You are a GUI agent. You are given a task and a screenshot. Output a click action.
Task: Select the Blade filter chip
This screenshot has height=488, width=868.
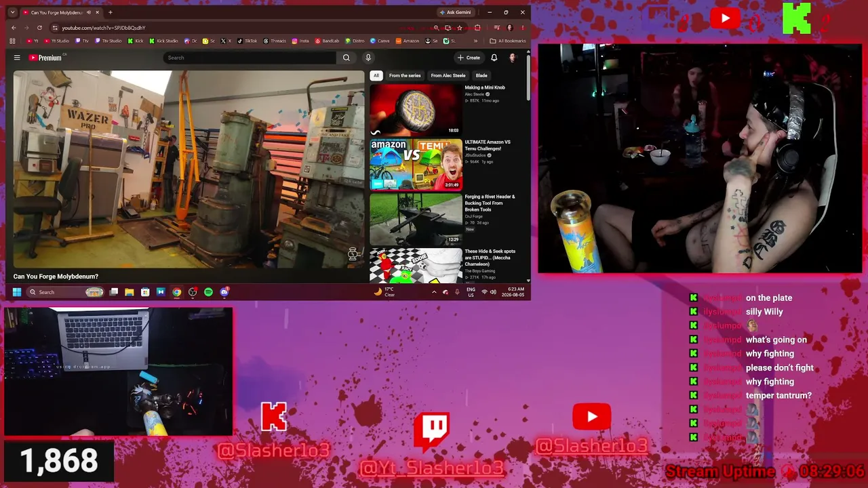481,75
